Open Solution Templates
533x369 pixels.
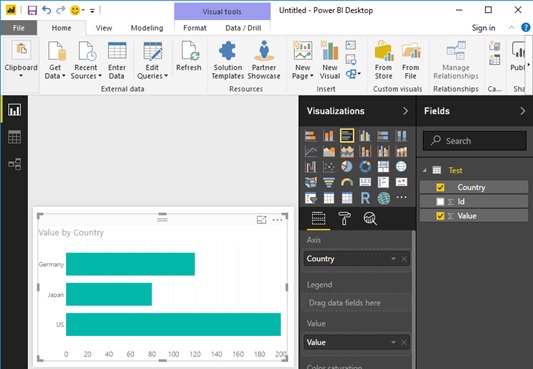coord(228,60)
